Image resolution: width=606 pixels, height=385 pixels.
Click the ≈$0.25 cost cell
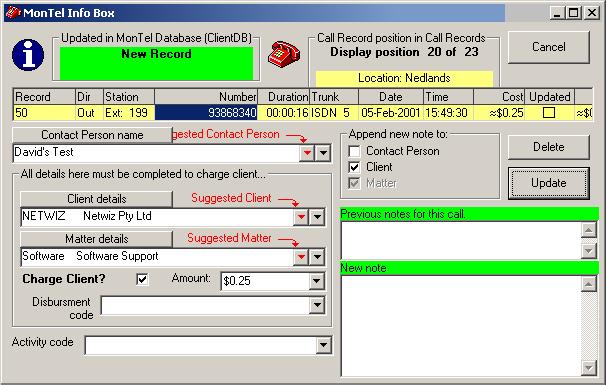tap(499, 113)
